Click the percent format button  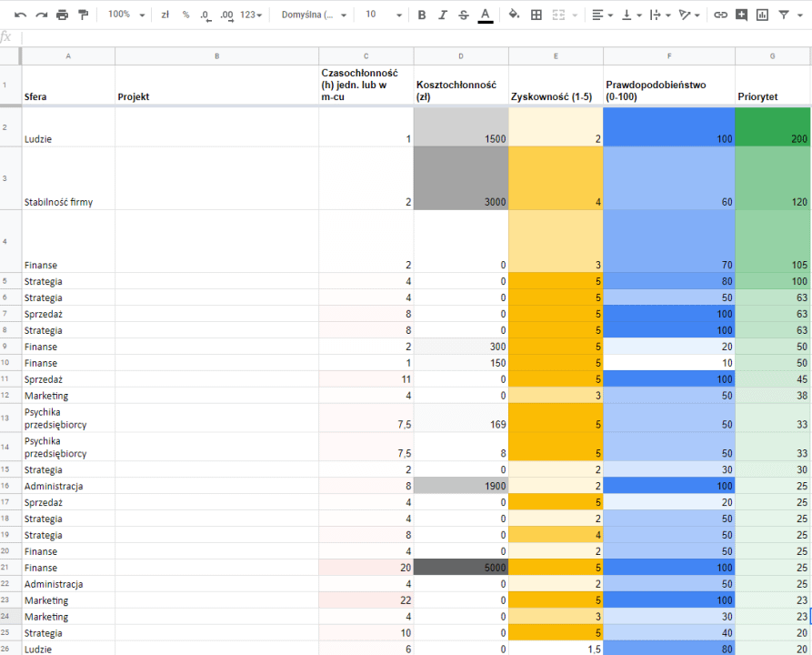click(x=185, y=15)
